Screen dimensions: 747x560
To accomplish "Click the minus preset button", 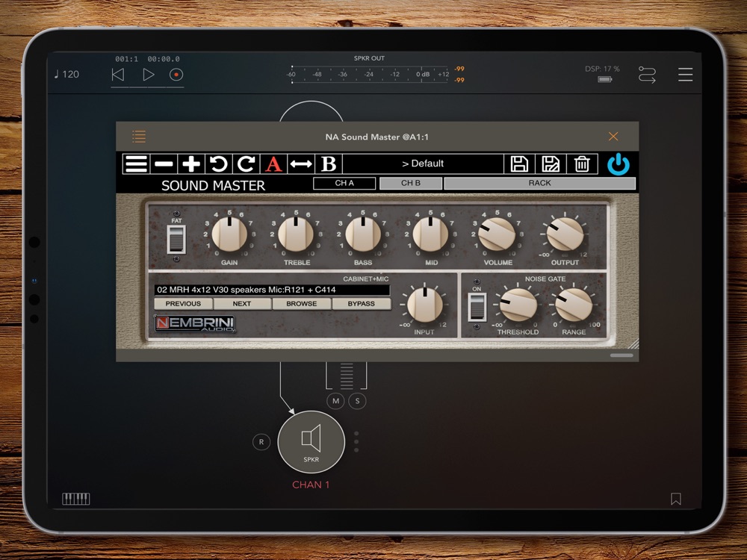I will click(164, 164).
